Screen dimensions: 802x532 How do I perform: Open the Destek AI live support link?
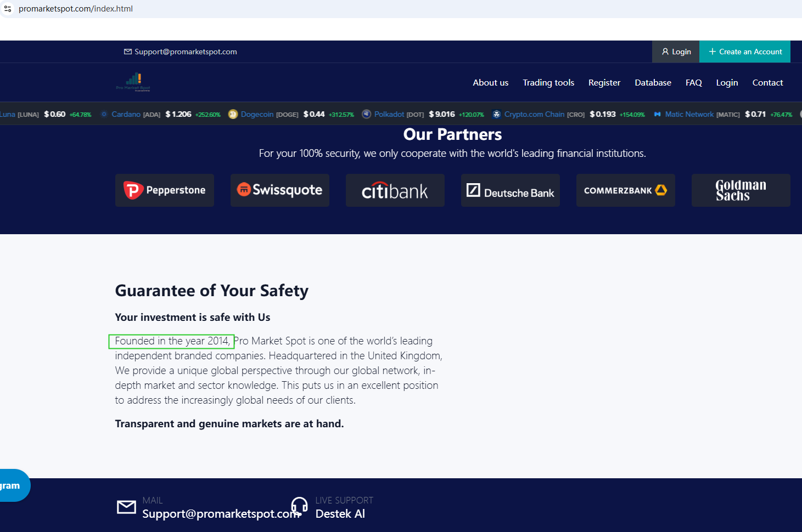point(340,514)
